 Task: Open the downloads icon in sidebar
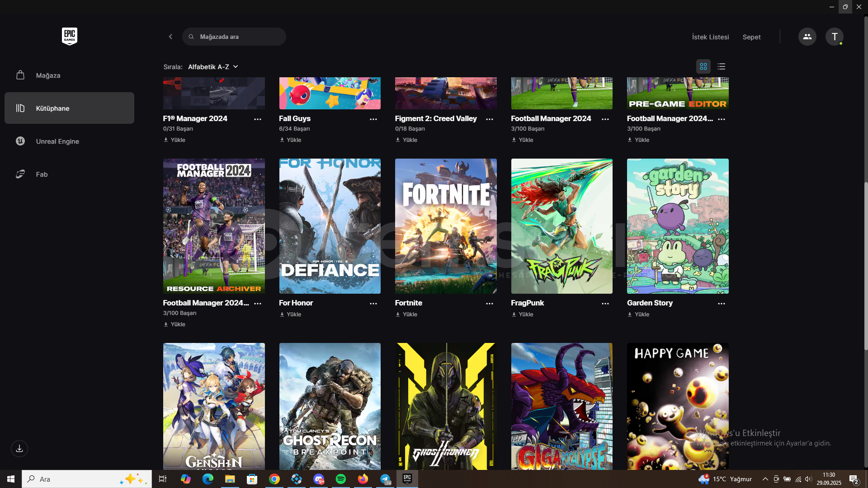(x=19, y=449)
